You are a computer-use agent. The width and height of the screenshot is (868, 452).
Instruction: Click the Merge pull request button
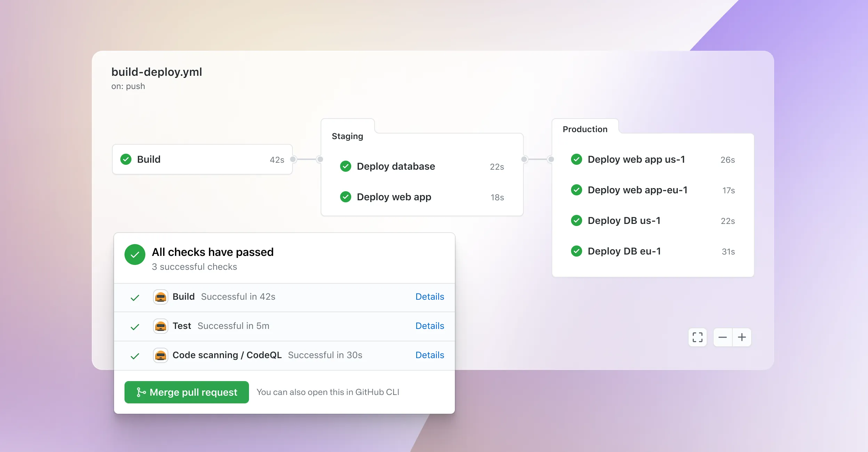pos(187,392)
